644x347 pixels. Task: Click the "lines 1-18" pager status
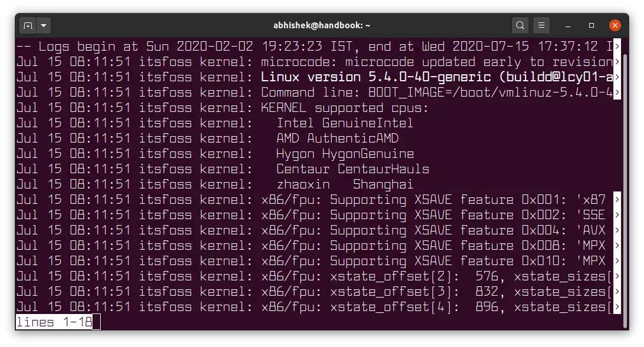tap(54, 322)
